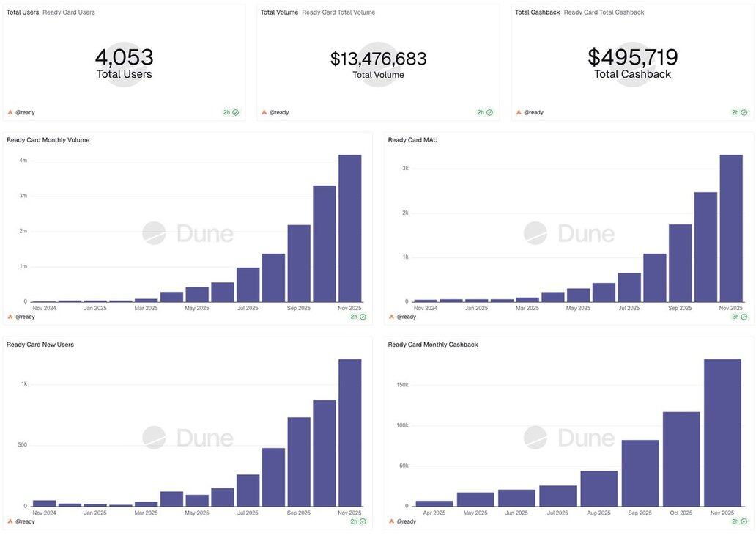The width and height of the screenshot is (756, 536).
Task: Click the checkmark status icon under New Users chart
Action: pyautogui.click(x=363, y=521)
